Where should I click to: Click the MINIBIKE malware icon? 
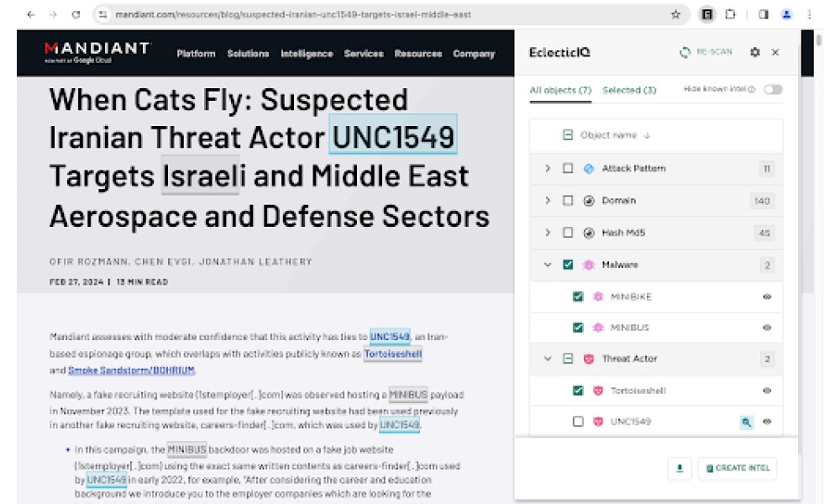tap(598, 297)
